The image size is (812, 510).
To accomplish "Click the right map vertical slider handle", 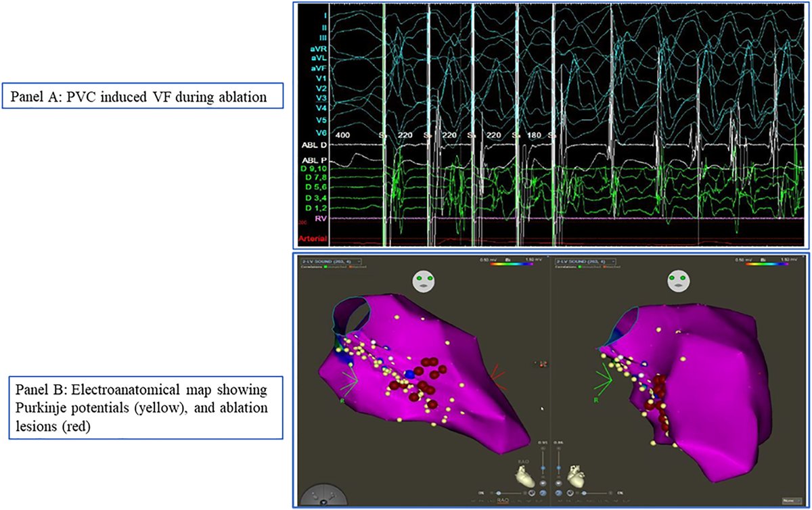I will (x=558, y=467).
